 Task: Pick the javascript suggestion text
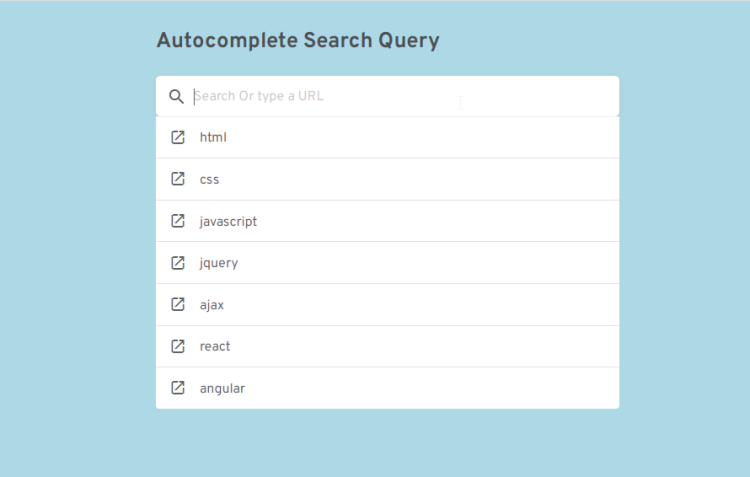pyautogui.click(x=228, y=221)
